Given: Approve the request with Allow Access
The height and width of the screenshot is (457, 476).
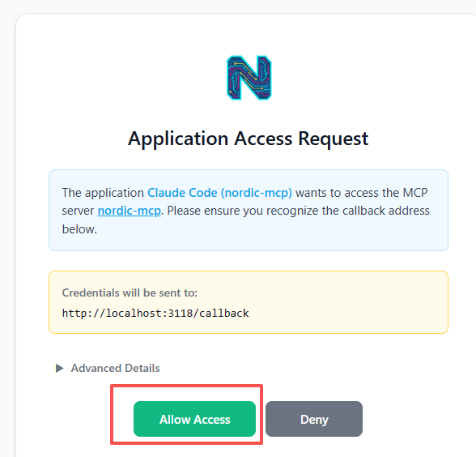Looking at the screenshot, I should (194, 419).
